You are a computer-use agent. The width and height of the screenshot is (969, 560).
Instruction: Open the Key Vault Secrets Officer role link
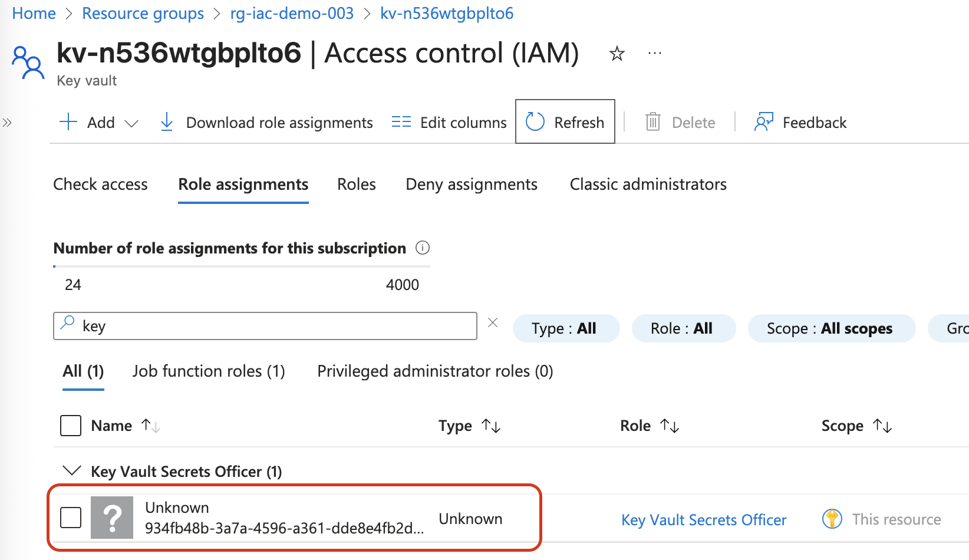click(703, 519)
